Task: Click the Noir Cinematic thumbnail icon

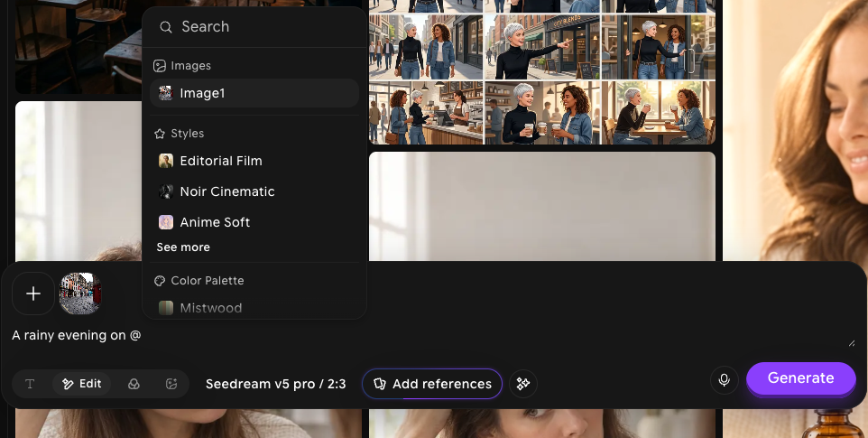Action: (x=166, y=191)
